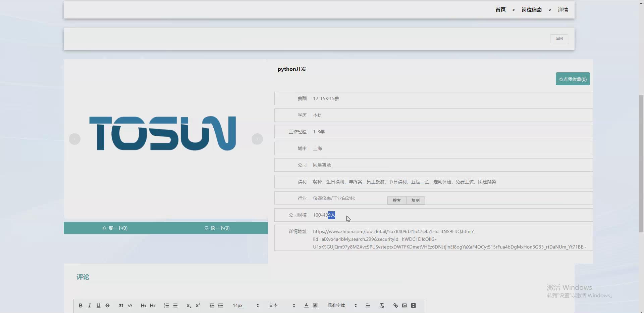Dislike the job with 踩一下
644x313 pixels.
point(217,228)
